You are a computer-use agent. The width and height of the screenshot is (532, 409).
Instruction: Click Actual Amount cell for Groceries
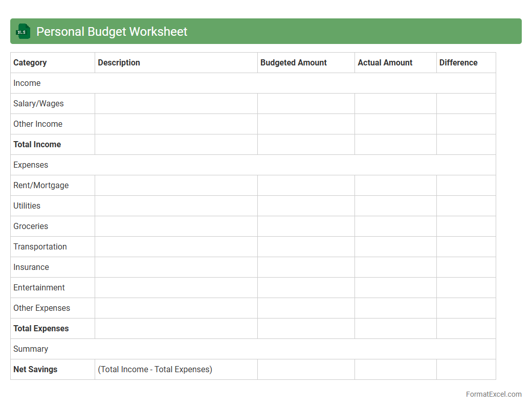(x=395, y=226)
